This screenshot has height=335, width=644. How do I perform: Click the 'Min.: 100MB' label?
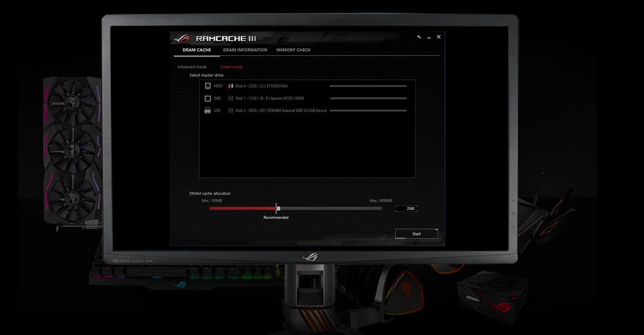click(212, 201)
